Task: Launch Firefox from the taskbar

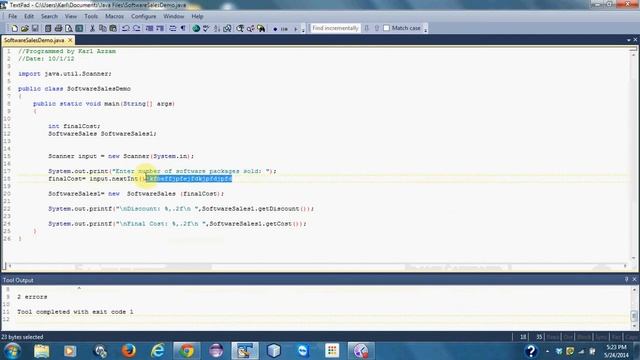Action: coord(129,351)
